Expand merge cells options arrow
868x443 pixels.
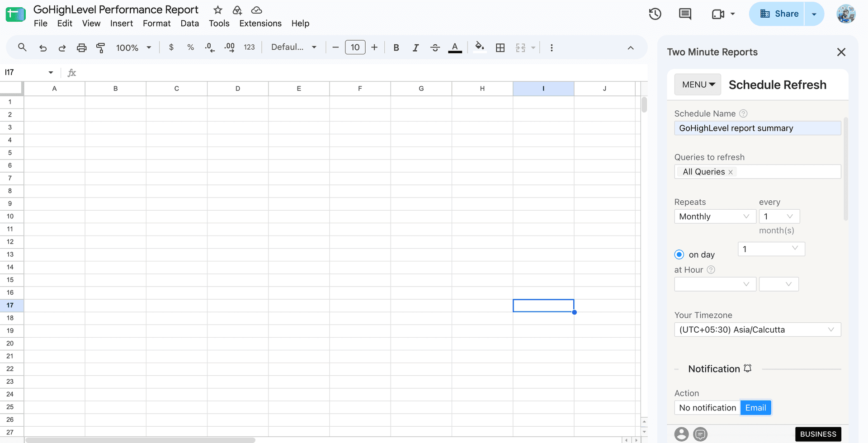point(533,47)
